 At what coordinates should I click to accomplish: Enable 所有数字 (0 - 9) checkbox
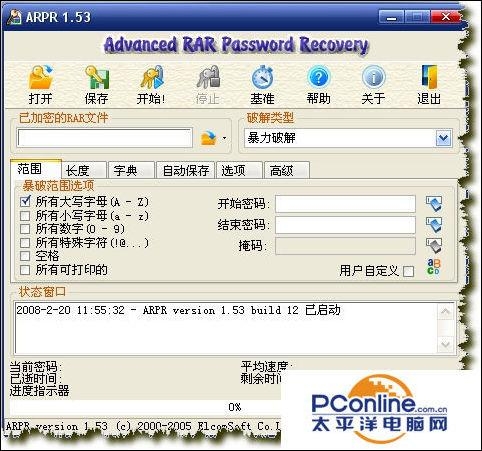25,229
